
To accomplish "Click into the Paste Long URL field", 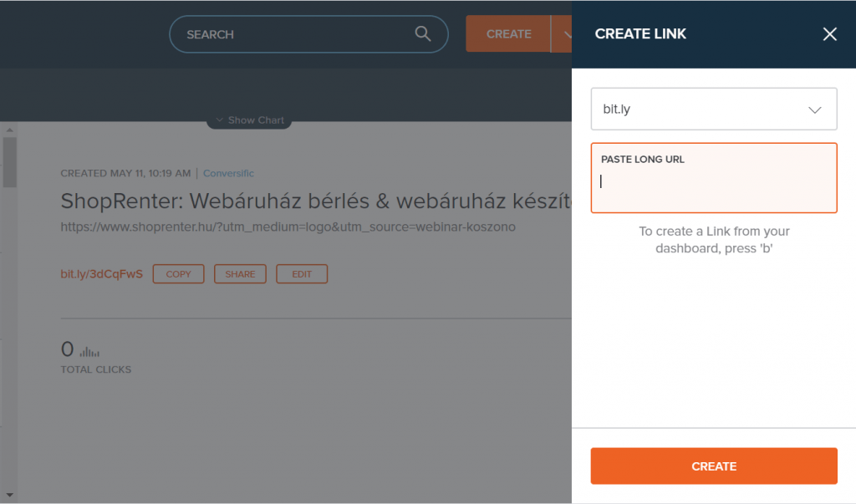I will coord(714,178).
